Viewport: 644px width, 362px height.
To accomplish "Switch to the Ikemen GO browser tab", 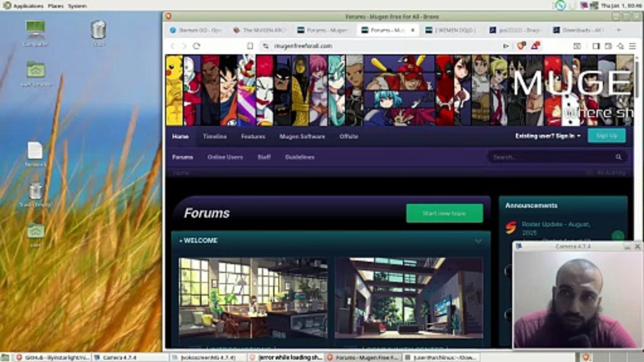I will (x=196, y=30).
